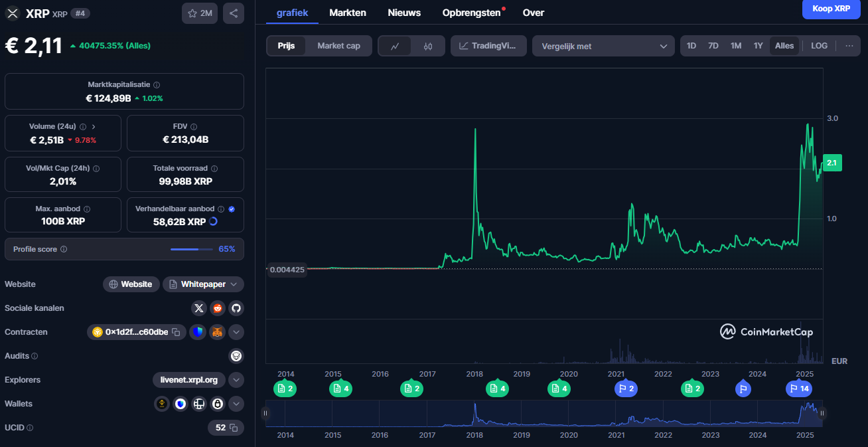Open the yellow Binance wallet icon
Screen dimensions: 868x447
tap(162, 404)
